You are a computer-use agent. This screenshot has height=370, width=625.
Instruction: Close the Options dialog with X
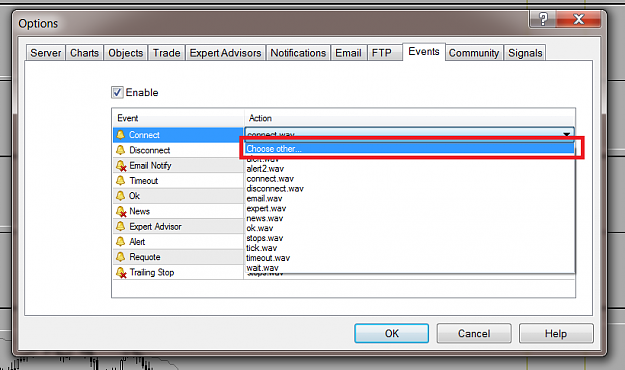[578, 19]
